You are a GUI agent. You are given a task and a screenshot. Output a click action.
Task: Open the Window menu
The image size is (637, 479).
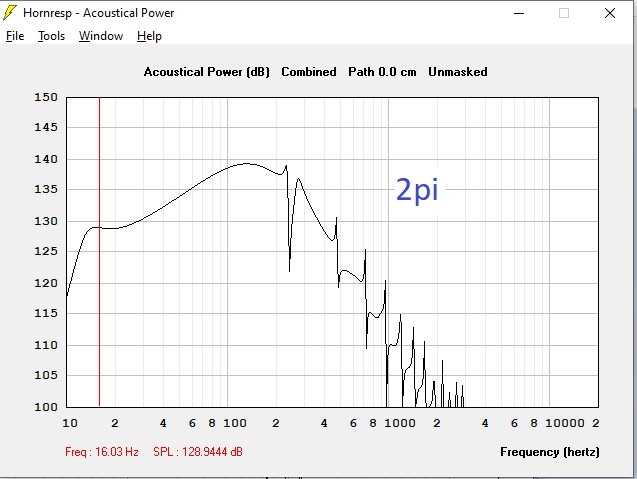(101, 36)
